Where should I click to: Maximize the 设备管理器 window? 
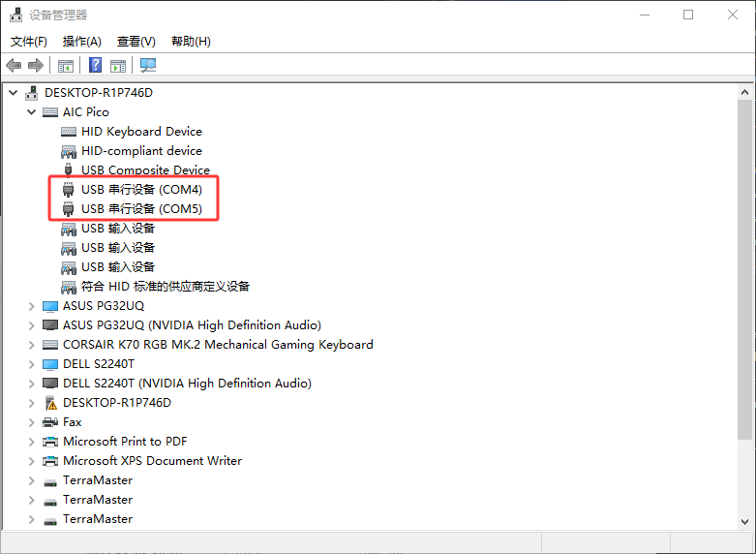688,15
